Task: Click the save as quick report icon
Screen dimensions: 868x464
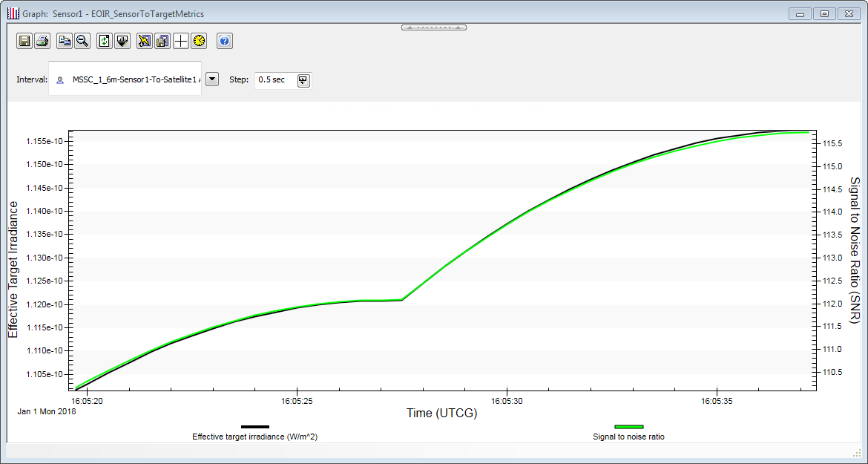Action: pos(162,41)
